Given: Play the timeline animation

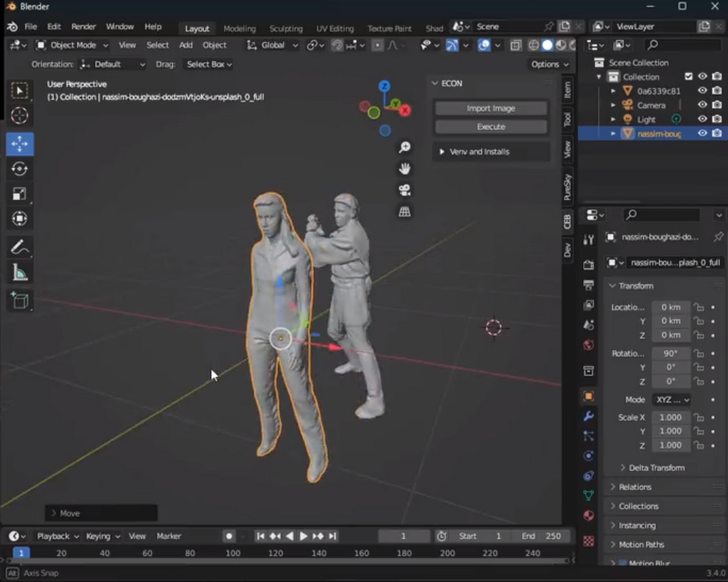Looking at the screenshot, I should [304, 536].
